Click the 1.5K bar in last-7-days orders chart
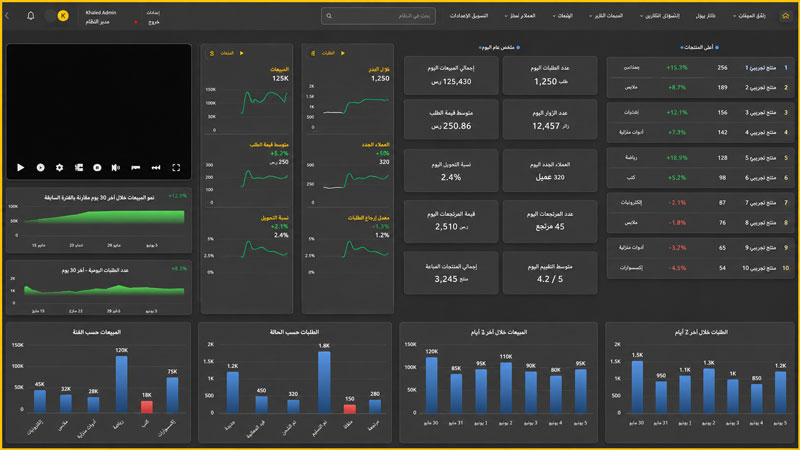The height and width of the screenshot is (450, 800). pos(637,387)
